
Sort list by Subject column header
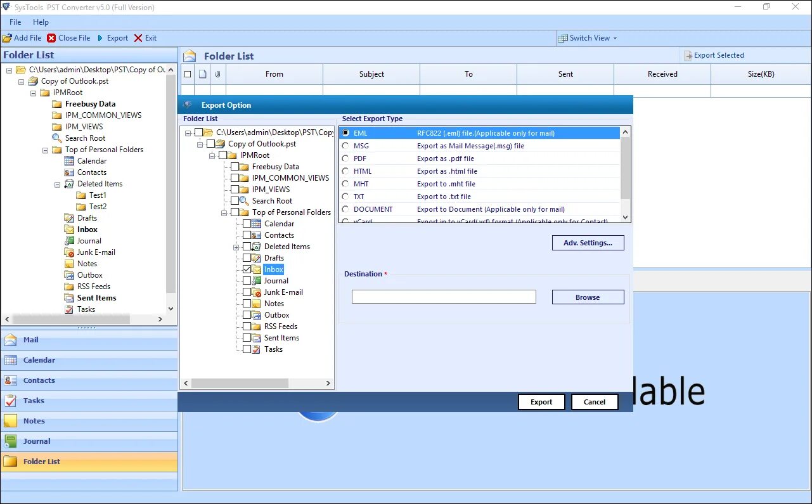[x=371, y=74]
